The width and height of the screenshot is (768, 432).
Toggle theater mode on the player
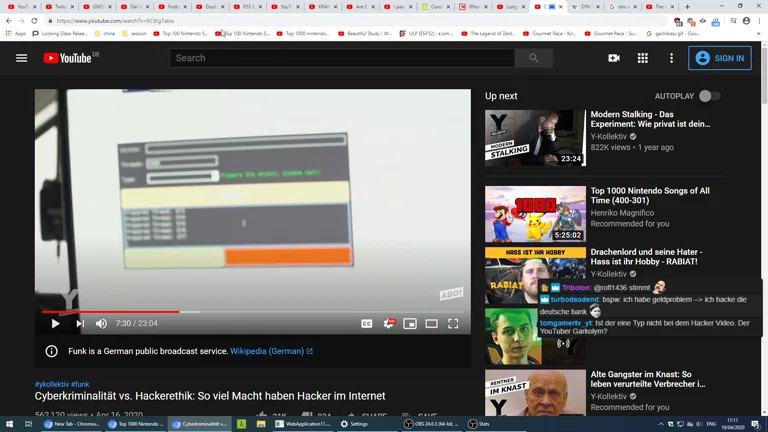431,324
